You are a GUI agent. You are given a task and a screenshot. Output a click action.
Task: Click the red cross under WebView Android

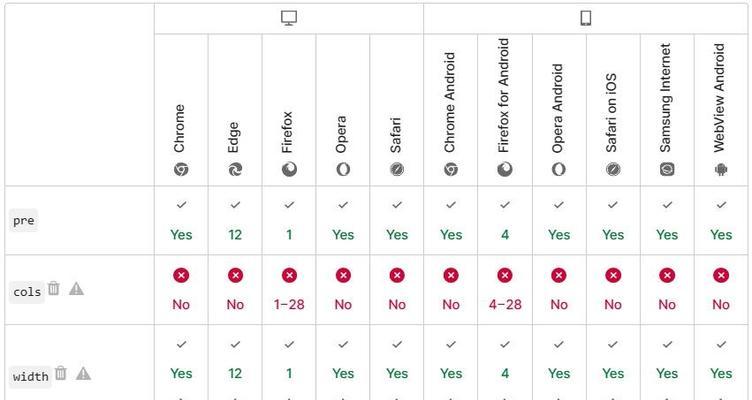point(721,275)
